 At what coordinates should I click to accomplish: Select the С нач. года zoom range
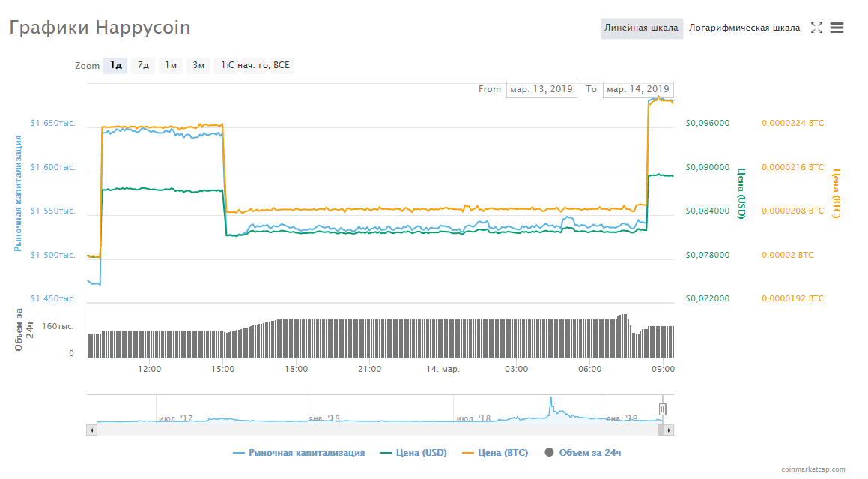coord(254,65)
